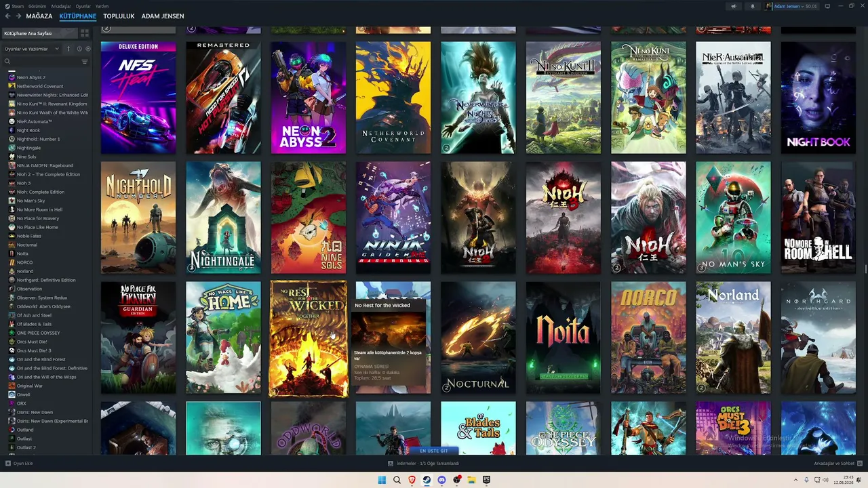Go forward with the right arrow
The height and width of the screenshot is (488, 868).
[18, 16]
